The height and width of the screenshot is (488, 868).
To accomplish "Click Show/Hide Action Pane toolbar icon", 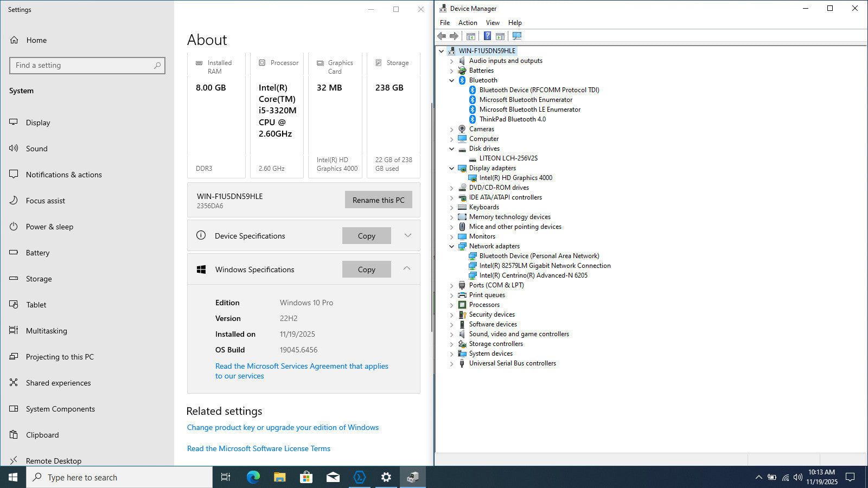I will click(500, 36).
